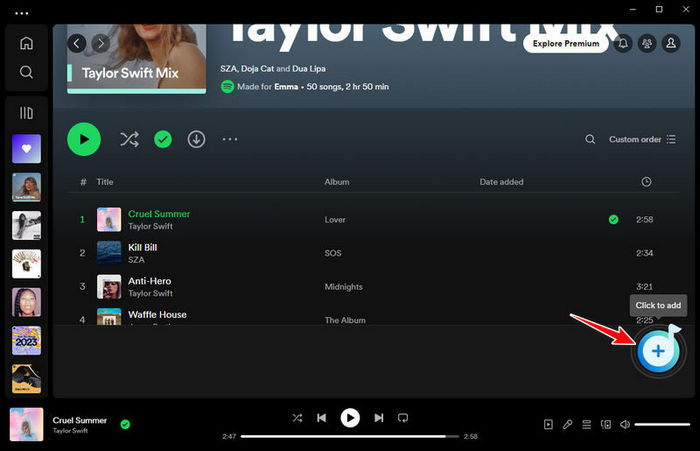
Task: Open more options (three dots) for the playlist
Action: 230,139
